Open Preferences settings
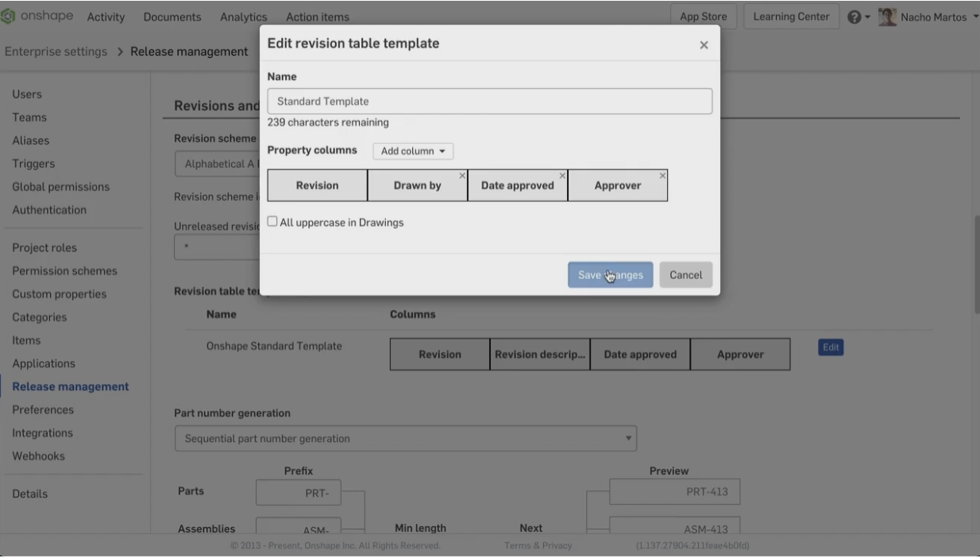Image resolution: width=980 pixels, height=558 pixels. coord(43,409)
